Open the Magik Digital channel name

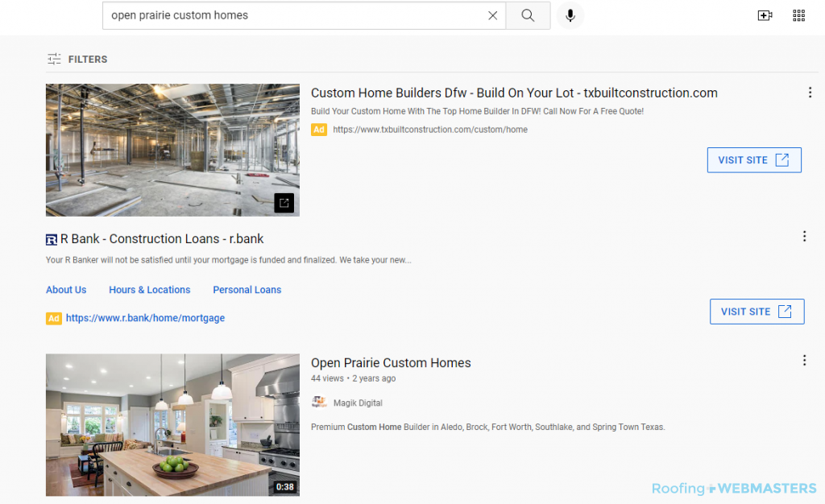358,403
